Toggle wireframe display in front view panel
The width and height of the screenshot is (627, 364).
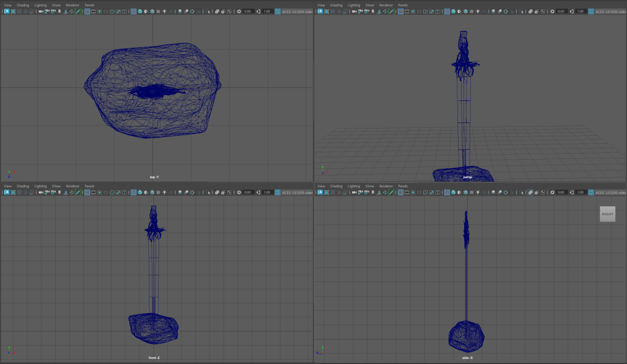point(133,192)
